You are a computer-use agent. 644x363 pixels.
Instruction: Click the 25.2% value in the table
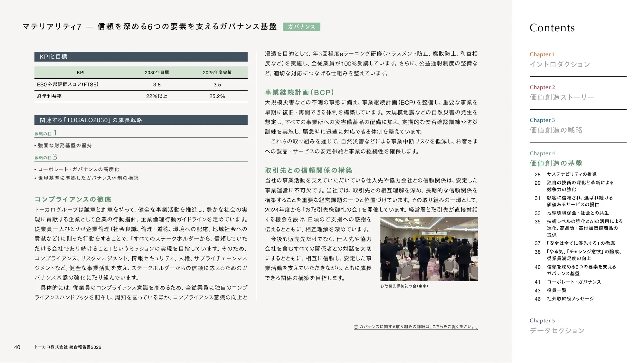tap(217, 96)
